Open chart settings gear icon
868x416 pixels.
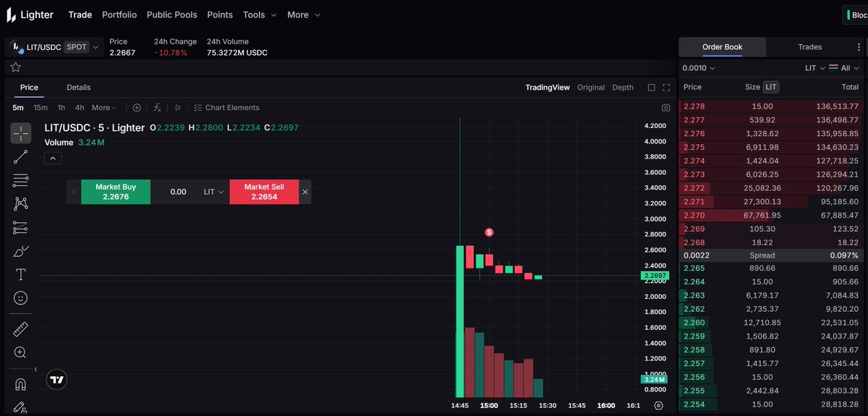pos(658,406)
